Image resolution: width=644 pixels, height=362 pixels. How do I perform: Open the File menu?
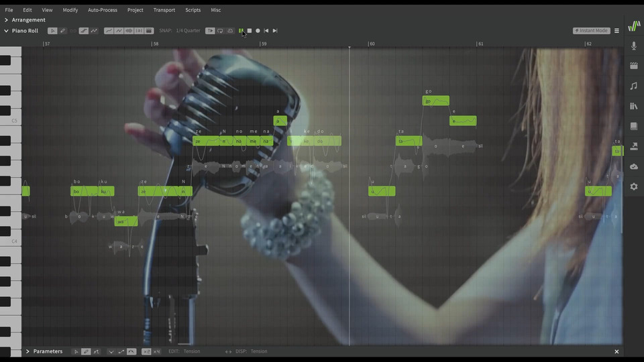(9, 10)
